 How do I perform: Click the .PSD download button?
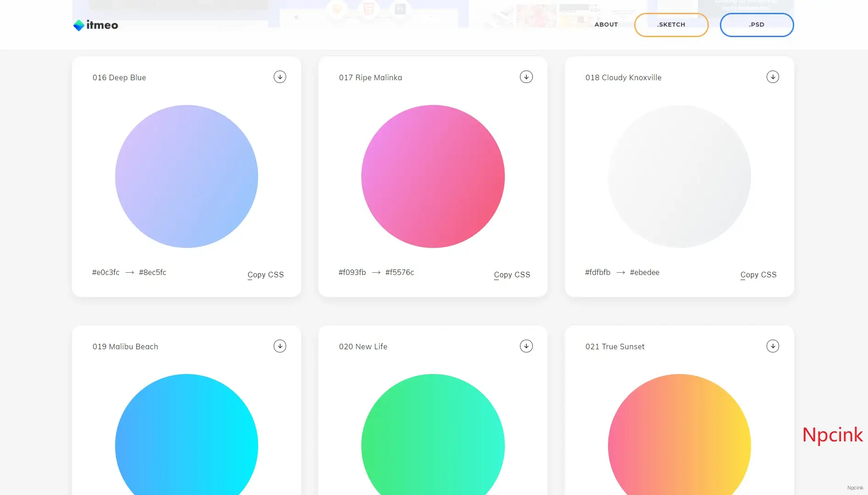tap(756, 25)
